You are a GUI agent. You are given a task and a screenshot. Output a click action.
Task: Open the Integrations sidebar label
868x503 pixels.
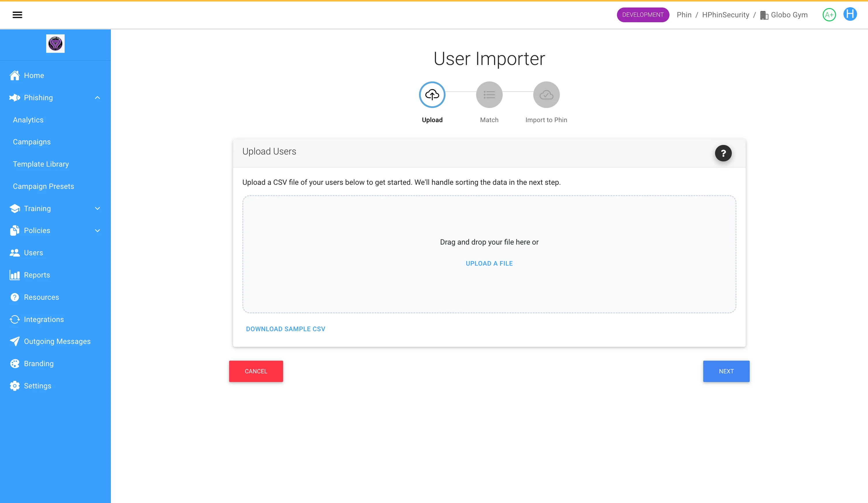[44, 320]
